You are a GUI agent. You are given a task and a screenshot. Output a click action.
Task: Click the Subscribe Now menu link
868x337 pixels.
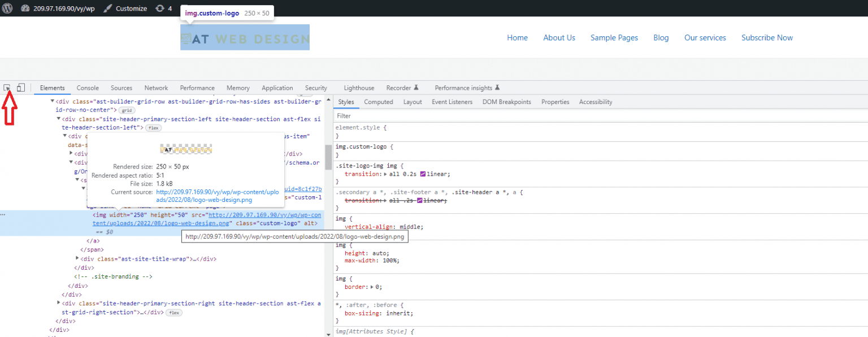[767, 38]
